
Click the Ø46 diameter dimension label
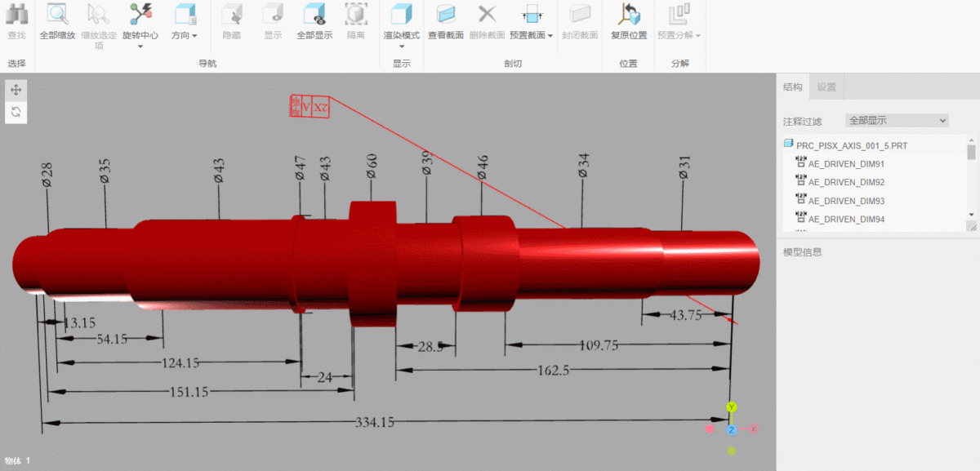click(482, 167)
